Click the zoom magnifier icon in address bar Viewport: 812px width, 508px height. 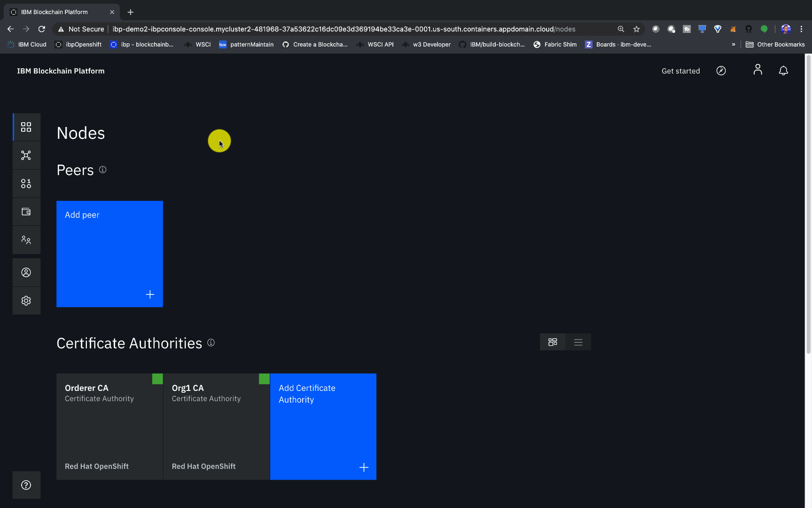click(x=621, y=29)
